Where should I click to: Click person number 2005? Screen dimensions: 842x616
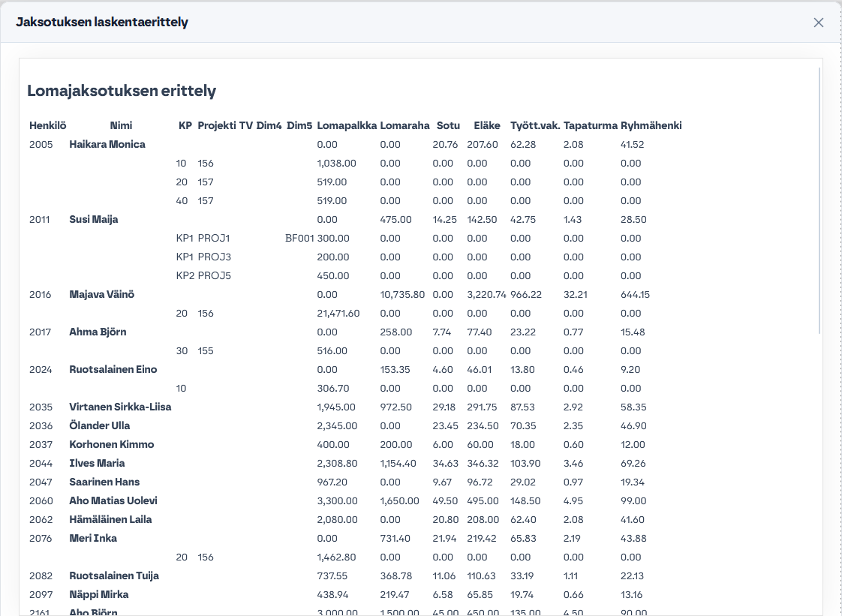41,145
